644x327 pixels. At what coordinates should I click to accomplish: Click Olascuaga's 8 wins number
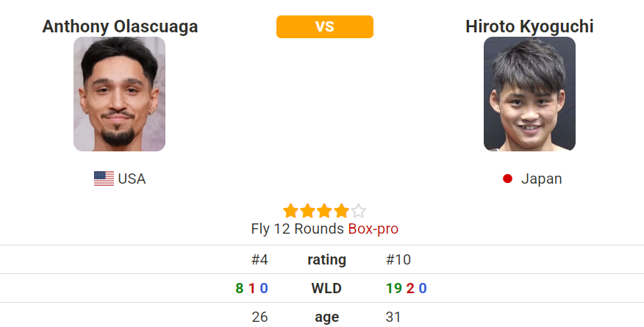coord(240,289)
